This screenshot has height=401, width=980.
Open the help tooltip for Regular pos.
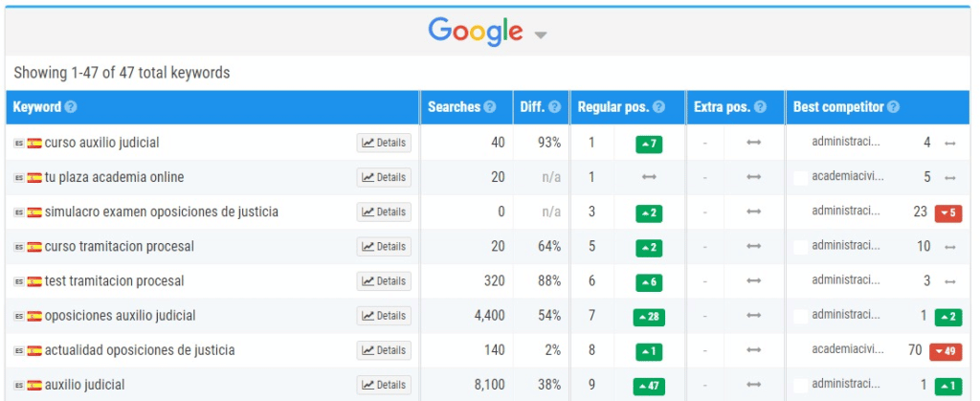(658, 107)
